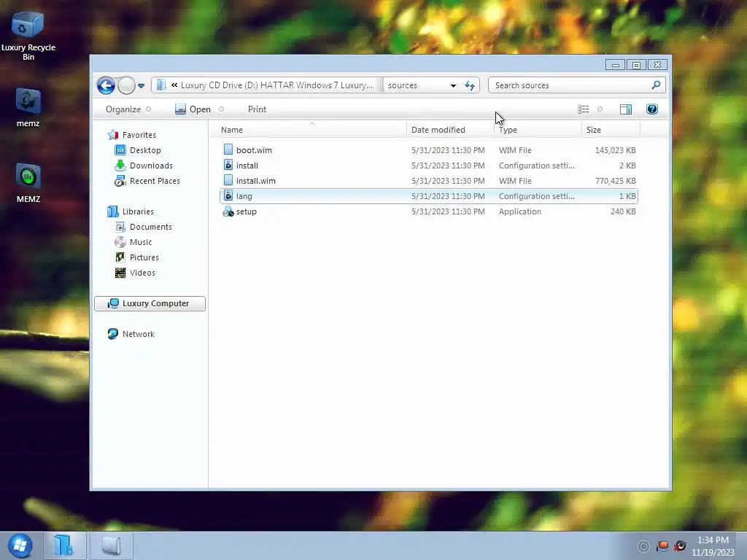Select the lang configuration file
This screenshot has height=560, width=747.
coord(428,196)
